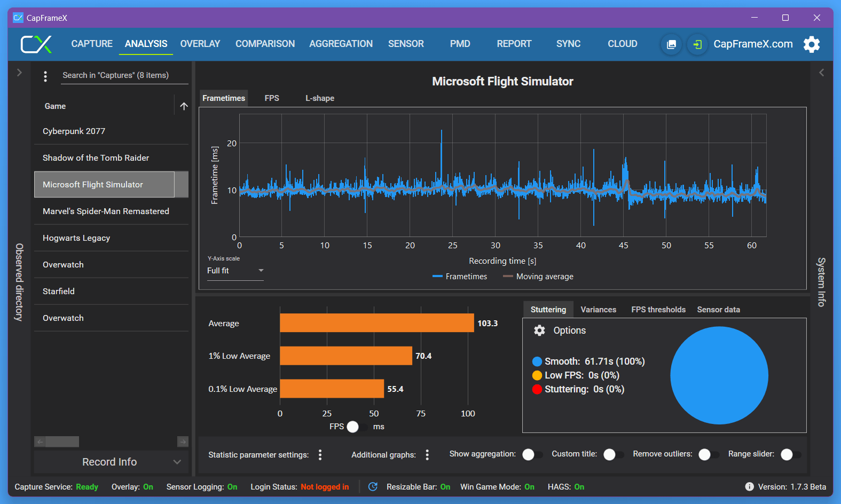Switch to the Sensor data tab
The image size is (841, 504).
point(718,310)
